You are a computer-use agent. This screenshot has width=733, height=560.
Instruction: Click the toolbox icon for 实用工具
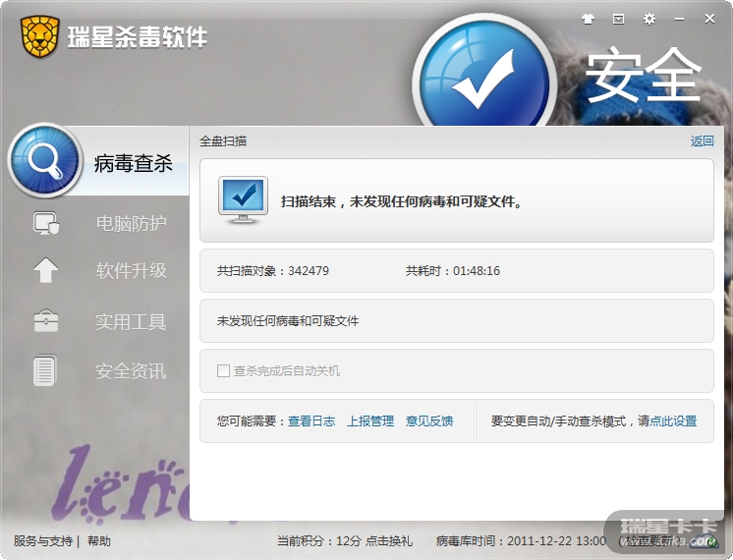[46, 320]
